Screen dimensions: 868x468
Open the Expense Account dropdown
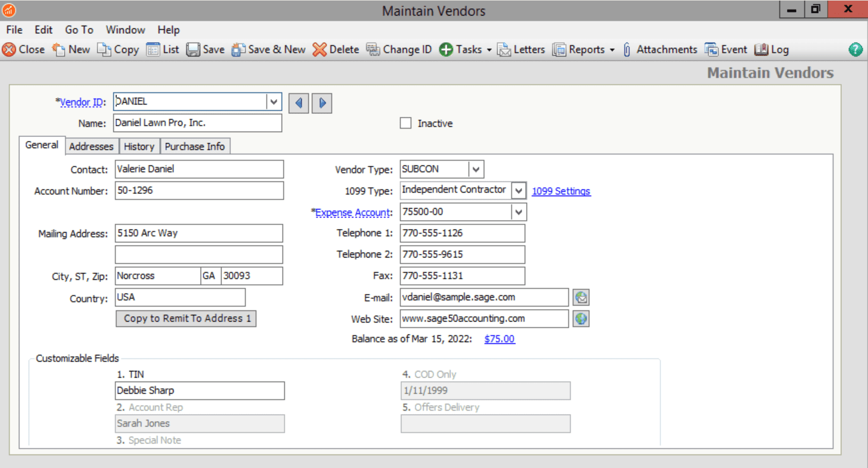click(519, 212)
